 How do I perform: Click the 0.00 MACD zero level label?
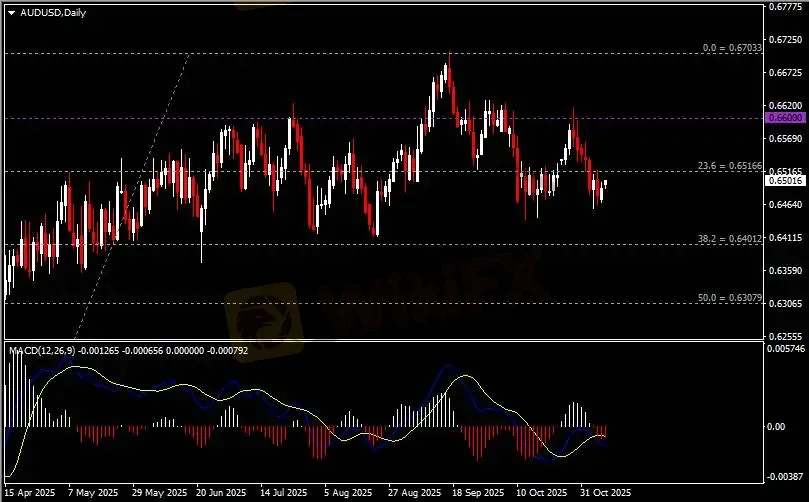coord(776,427)
